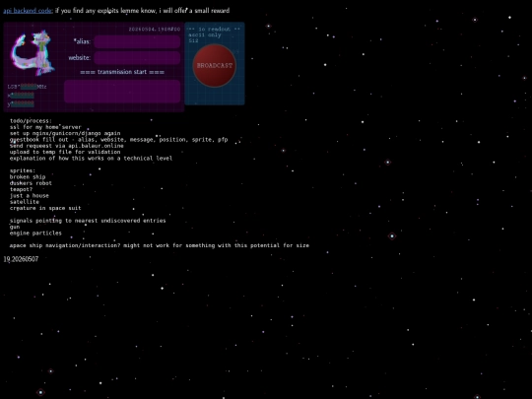
Task: Click the 'upload to temp file for validation' line
Action: pyautogui.click(x=65, y=152)
